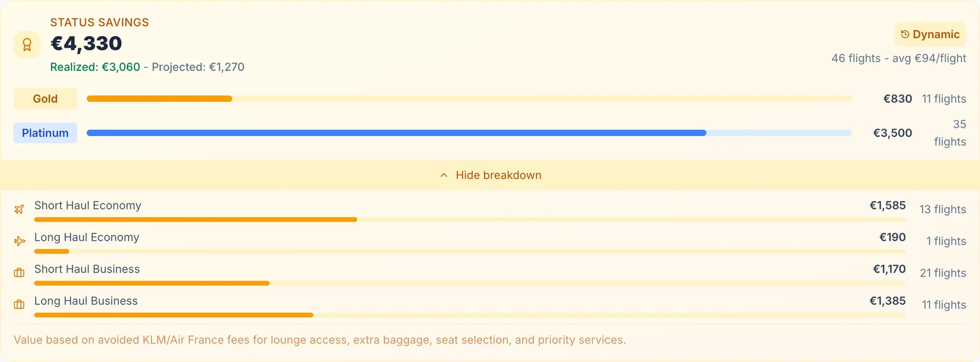980x362 pixels.
Task: Click the clock icon in Dynamic badge
Action: tap(905, 34)
